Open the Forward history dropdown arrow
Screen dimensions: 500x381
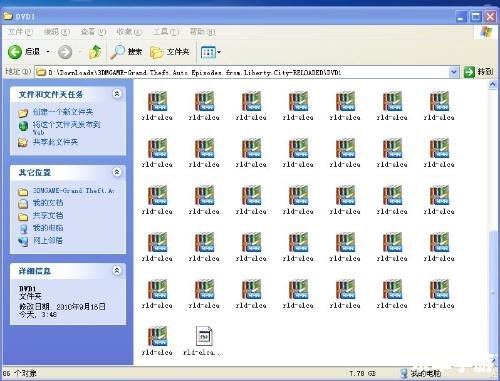[x=80, y=52]
